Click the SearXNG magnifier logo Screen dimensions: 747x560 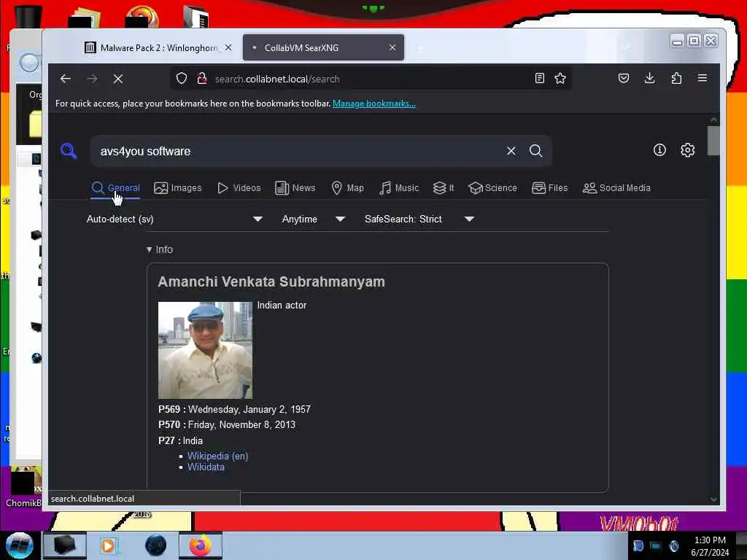click(69, 150)
